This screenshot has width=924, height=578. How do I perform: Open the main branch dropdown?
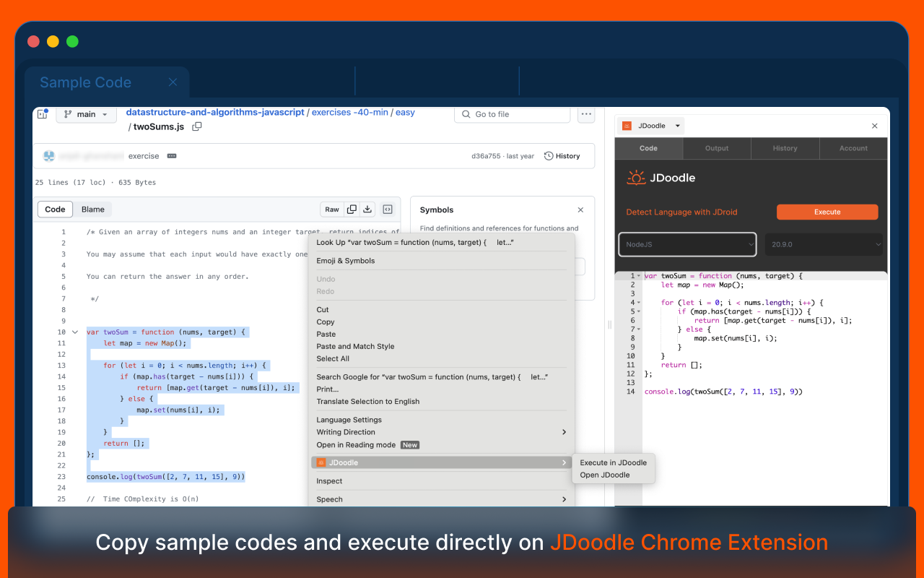(x=86, y=114)
